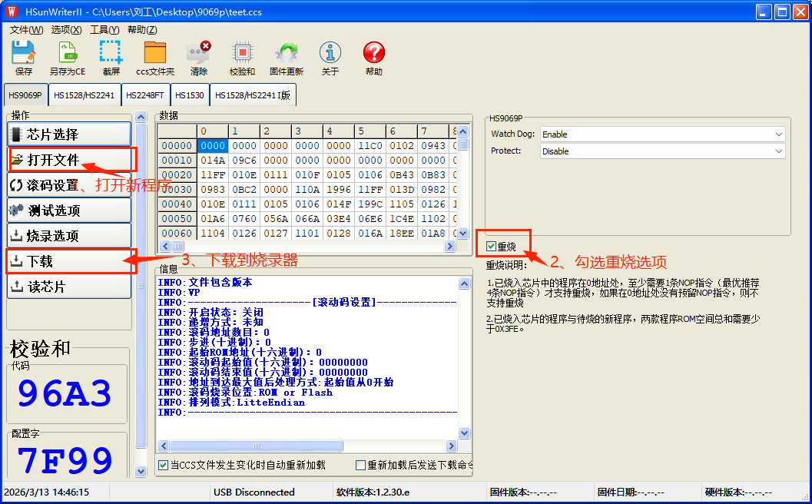Screen dimensions: 812x504
Task: Switch to the HS2248FT tab
Action: (145, 95)
